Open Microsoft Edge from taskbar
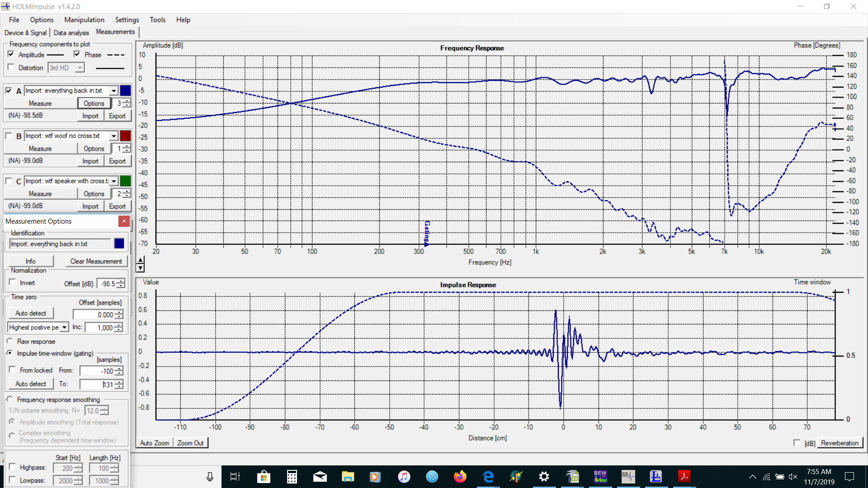 point(488,476)
